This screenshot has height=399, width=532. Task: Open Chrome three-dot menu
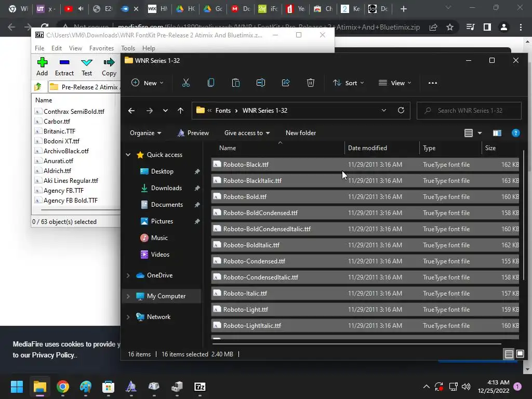(x=521, y=27)
